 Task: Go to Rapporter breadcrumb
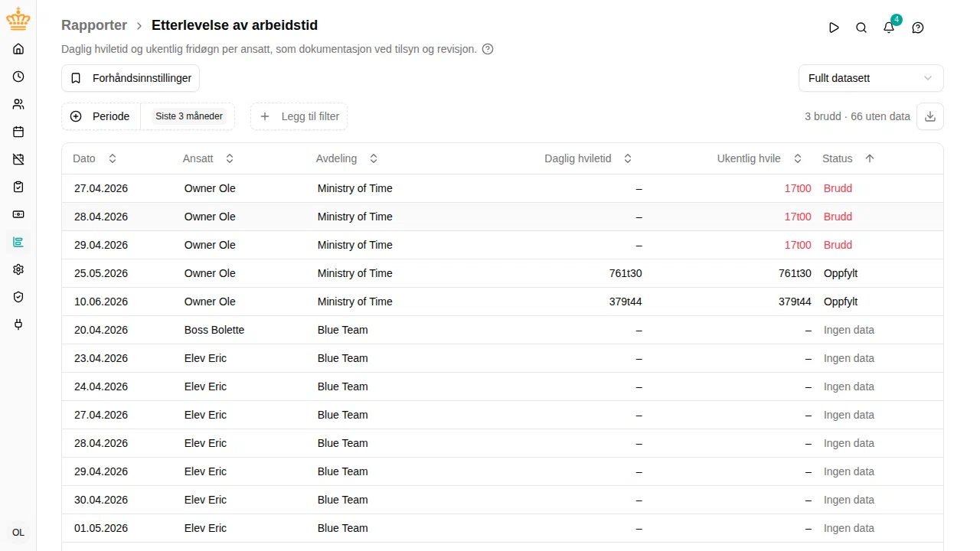(94, 25)
